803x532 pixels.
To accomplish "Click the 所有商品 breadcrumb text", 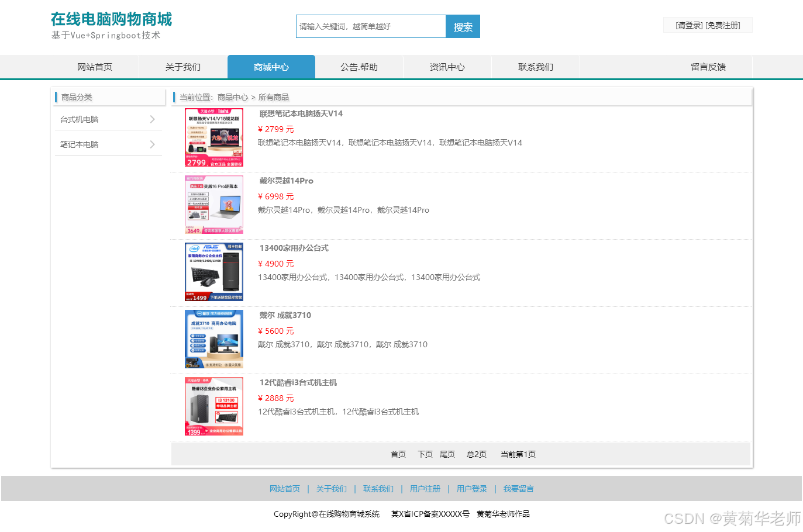I will 274,97.
